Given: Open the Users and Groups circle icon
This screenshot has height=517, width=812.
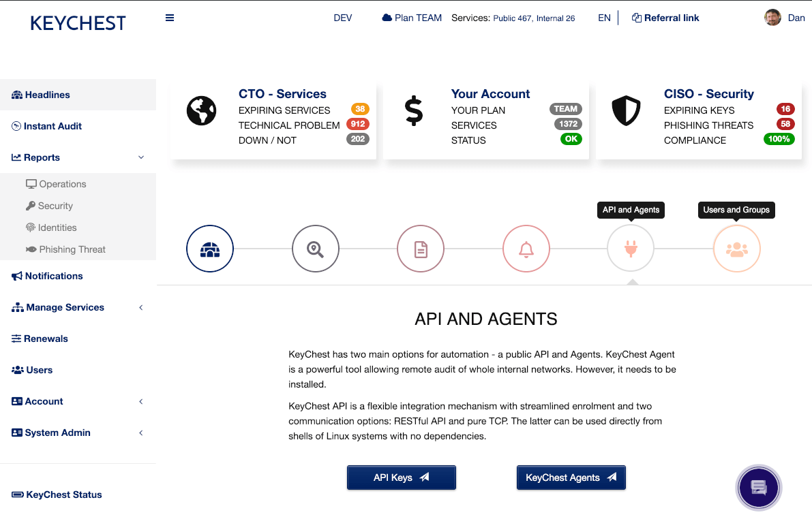Looking at the screenshot, I should point(736,249).
